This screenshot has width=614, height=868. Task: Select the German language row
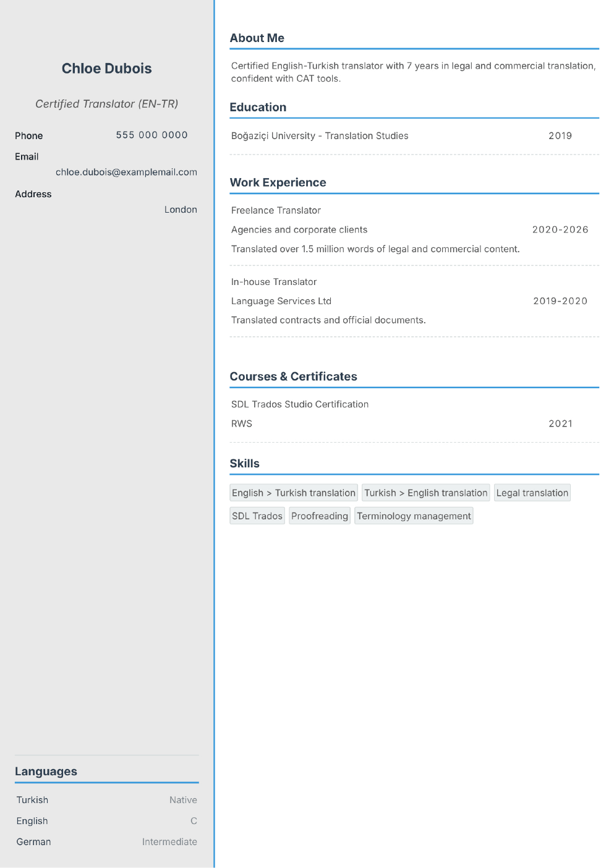pos(107,842)
